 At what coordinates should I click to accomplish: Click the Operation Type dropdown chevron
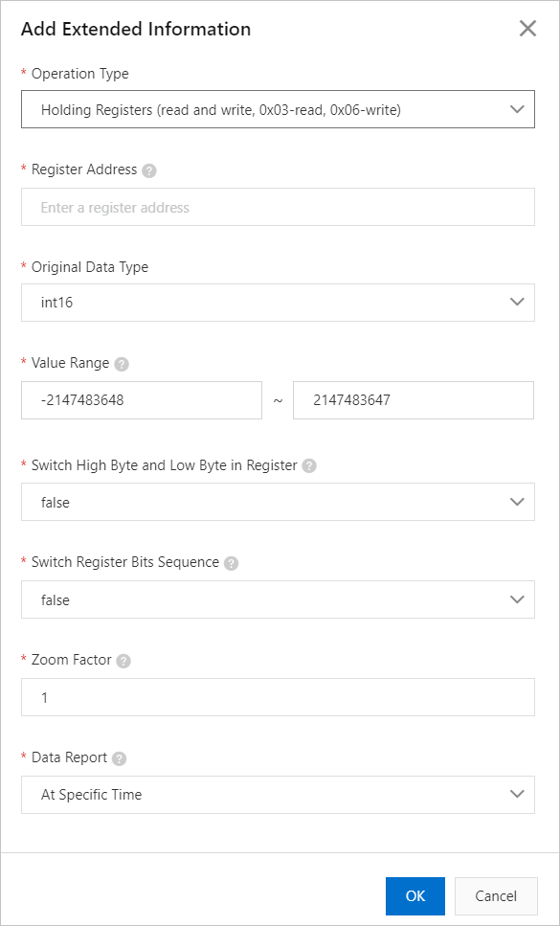(517, 108)
